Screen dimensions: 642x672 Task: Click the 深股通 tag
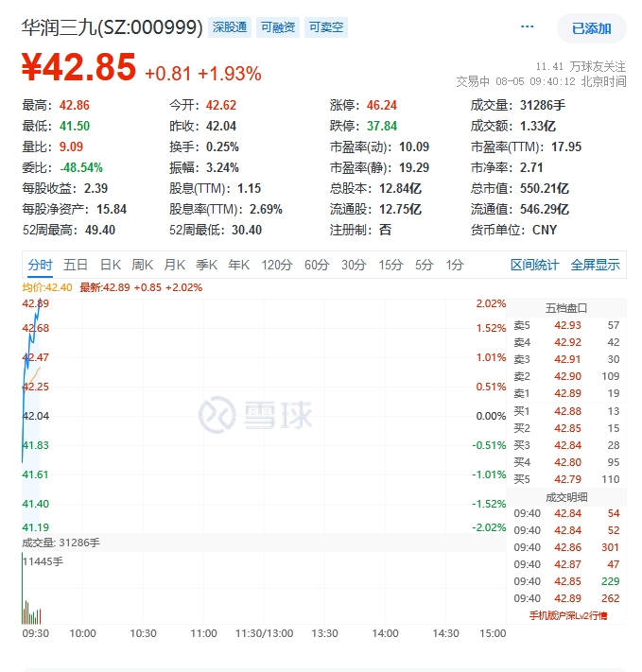[x=230, y=27]
